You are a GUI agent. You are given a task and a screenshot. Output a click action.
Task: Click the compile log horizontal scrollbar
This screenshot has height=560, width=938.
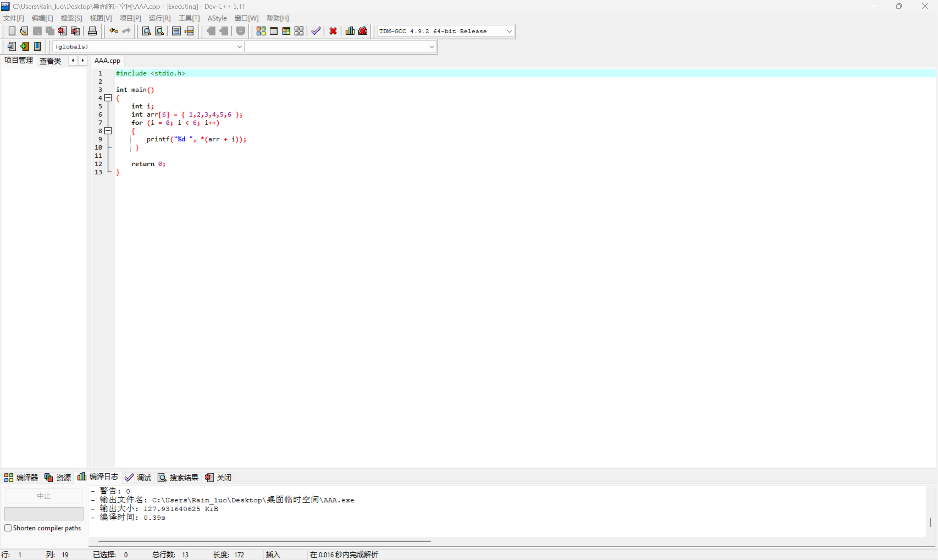(264, 541)
